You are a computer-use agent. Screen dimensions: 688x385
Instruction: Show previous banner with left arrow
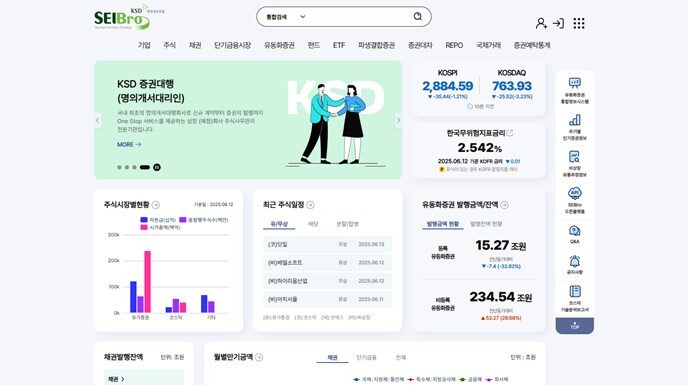click(x=97, y=120)
